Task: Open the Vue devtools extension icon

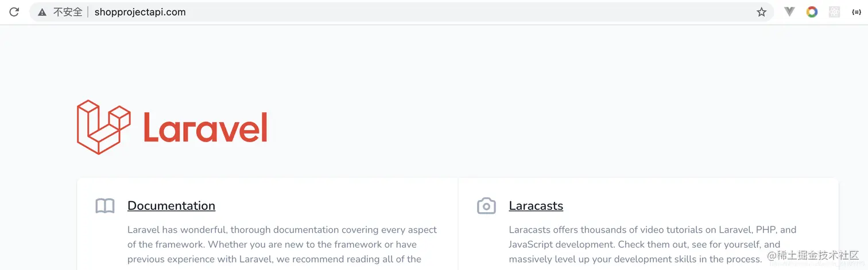Action: 789,12
